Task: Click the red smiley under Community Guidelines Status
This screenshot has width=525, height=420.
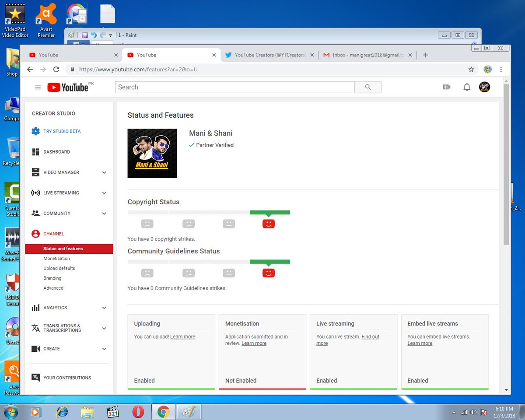Action: (268, 273)
